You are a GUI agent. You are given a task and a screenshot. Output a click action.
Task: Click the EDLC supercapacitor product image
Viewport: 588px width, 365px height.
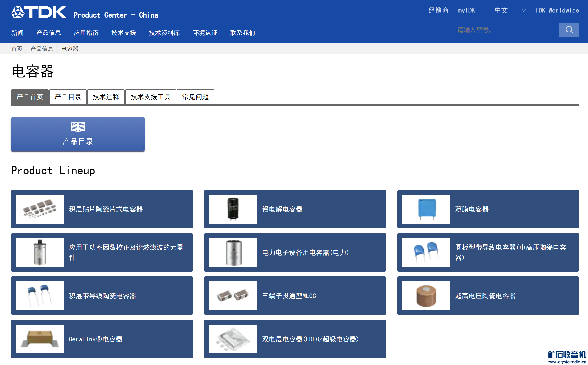[x=233, y=339]
